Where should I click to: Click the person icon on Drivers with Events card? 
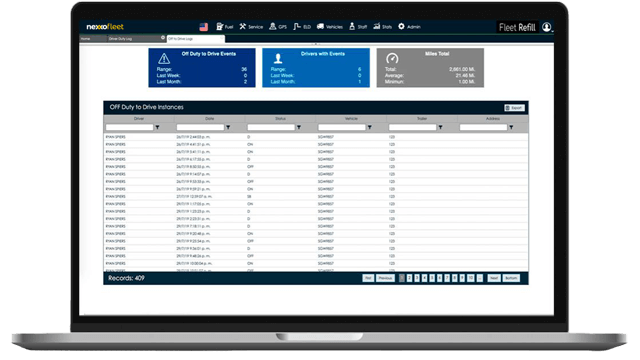click(278, 58)
